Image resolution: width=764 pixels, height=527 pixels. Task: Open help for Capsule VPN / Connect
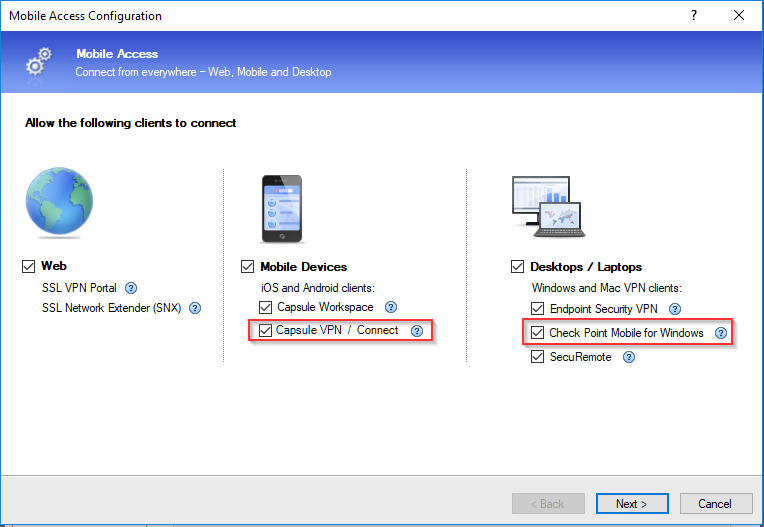tap(417, 331)
